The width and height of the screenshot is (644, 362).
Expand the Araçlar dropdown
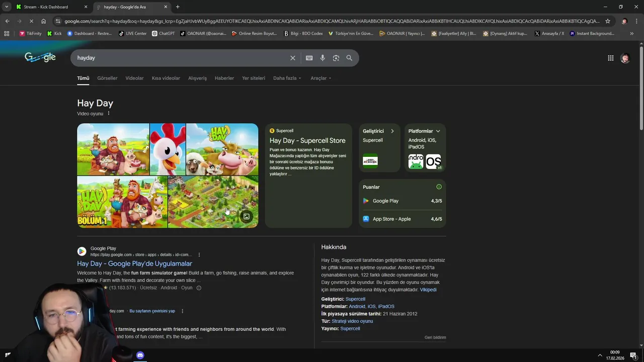321,78
